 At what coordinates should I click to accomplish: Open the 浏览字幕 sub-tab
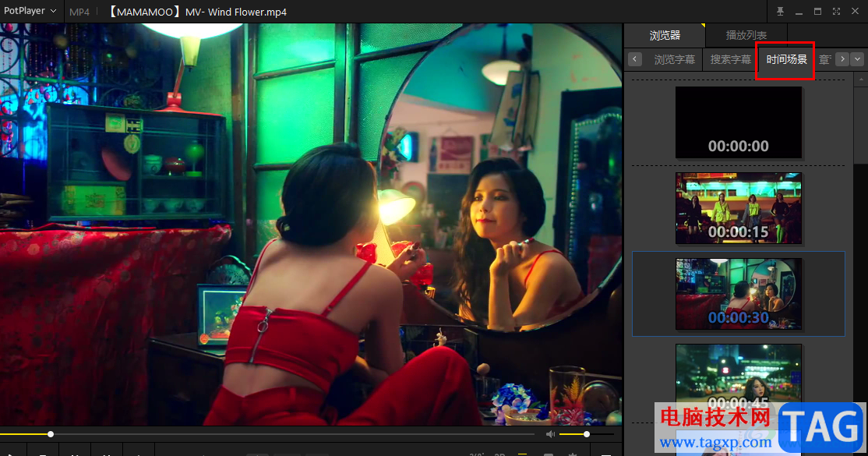[x=674, y=59]
